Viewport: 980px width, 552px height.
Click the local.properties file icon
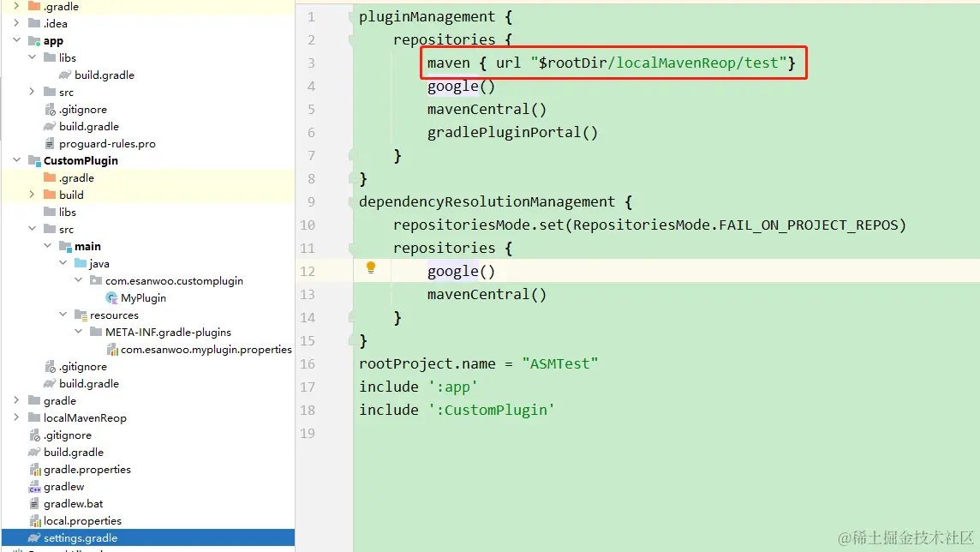[35, 521]
